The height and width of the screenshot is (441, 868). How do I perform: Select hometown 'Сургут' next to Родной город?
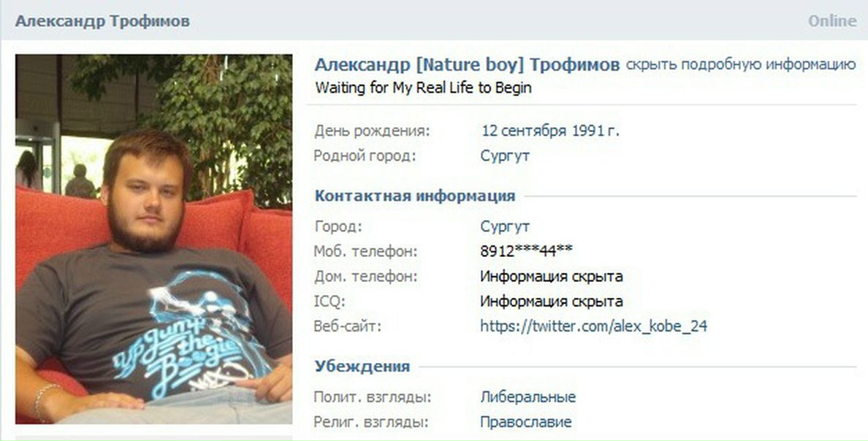(505, 156)
